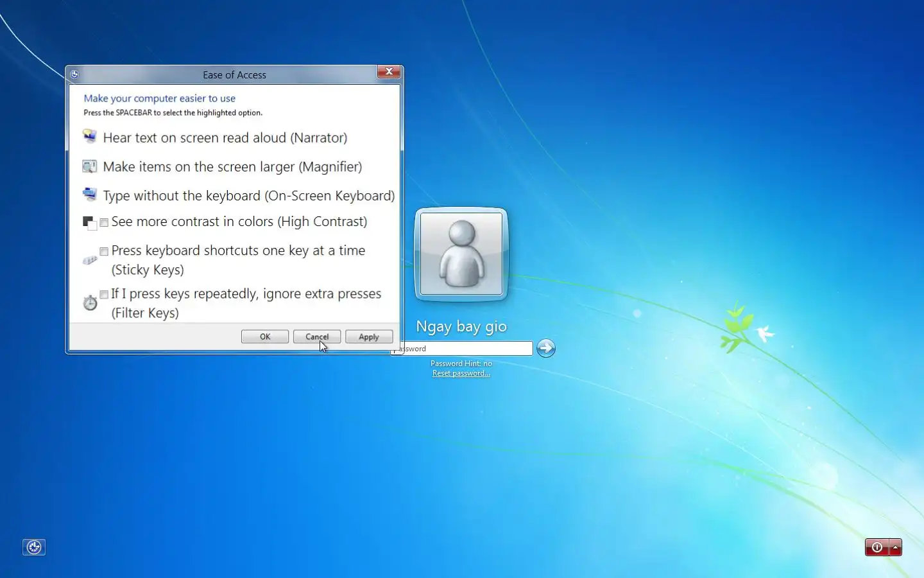Select Make items on the screen larger (Magnifier)
This screenshot has width=924, height=578.
pyautogui.click(x=232, y=167)
